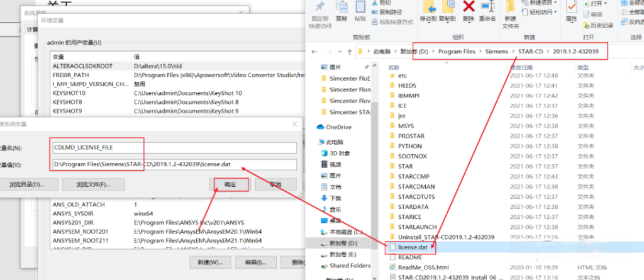644x280 pixels.
Task: Click History (历史记录) in the Open group
Action: (x=599, y=26)
